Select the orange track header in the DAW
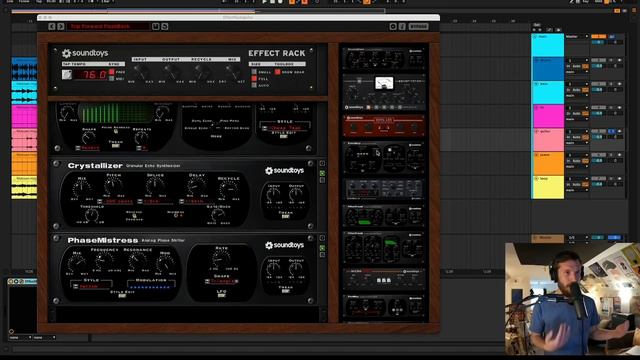Viewport: 640px width, 360px height. 548,163
